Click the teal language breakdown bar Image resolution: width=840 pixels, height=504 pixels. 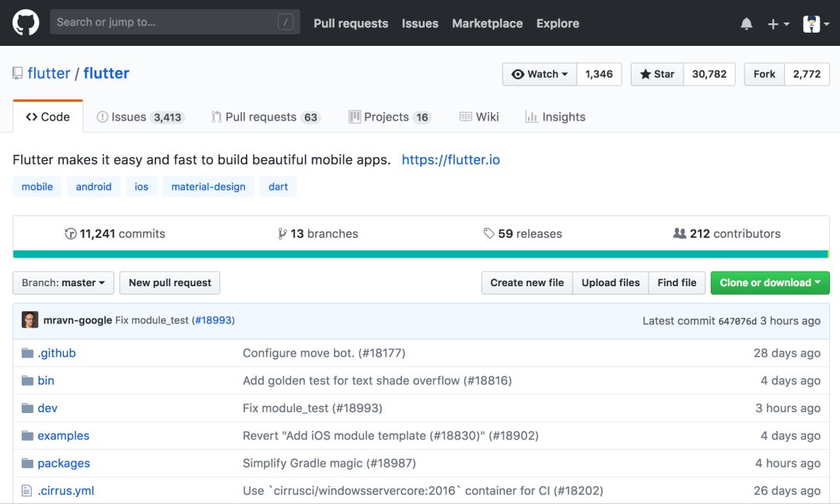click(x=421, y=254)
